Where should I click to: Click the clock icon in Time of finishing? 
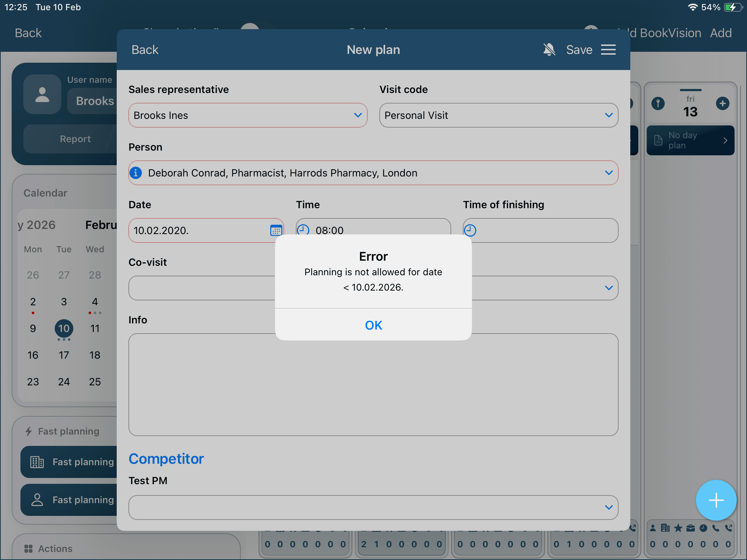coord(470,230)
